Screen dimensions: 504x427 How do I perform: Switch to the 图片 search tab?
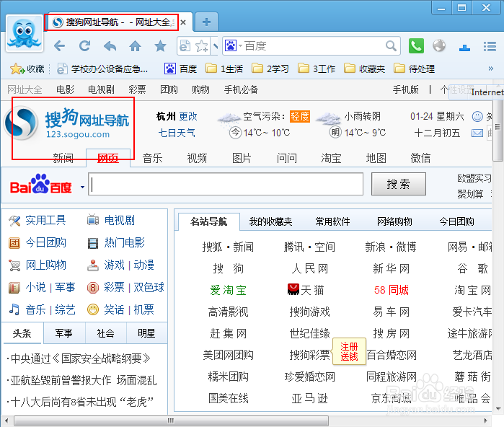click(x=242, y=158)
